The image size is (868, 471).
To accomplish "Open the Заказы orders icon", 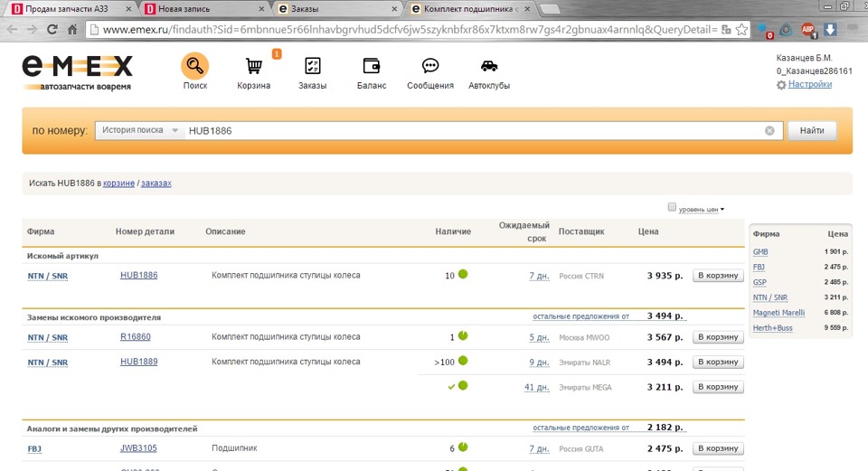I will click(x=313, y=66).
